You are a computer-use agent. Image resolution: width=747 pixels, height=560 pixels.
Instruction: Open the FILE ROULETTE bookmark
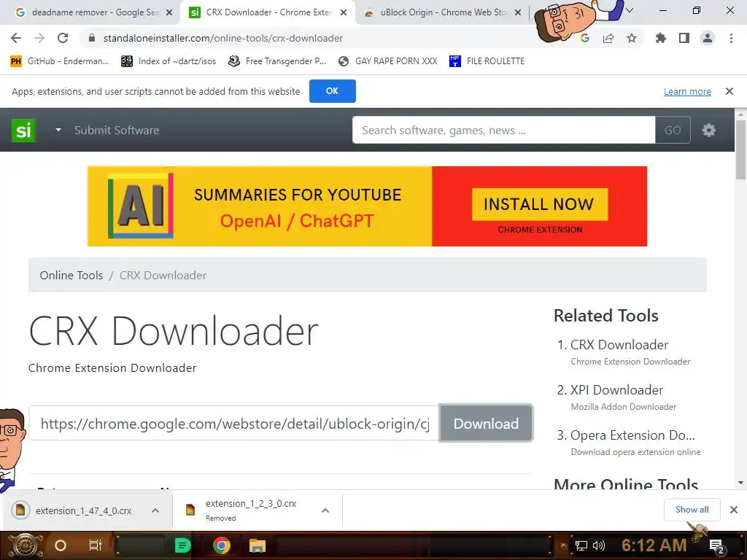point(487,61)
